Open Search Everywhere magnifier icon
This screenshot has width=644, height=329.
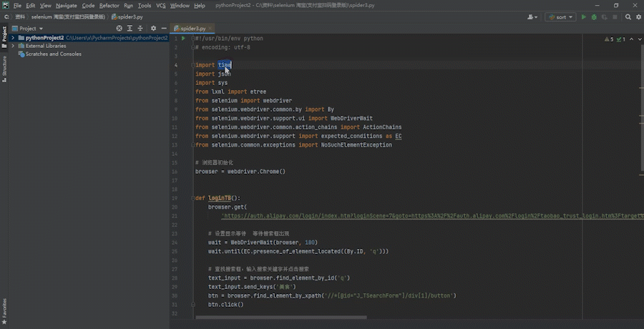[x=628, y=17]
